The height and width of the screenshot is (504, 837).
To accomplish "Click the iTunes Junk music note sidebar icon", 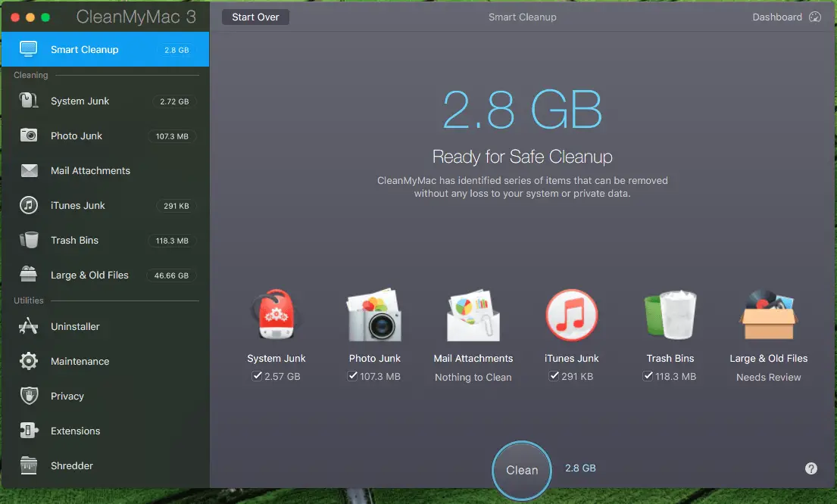I will pyautogui.click(x=28, y=205).
